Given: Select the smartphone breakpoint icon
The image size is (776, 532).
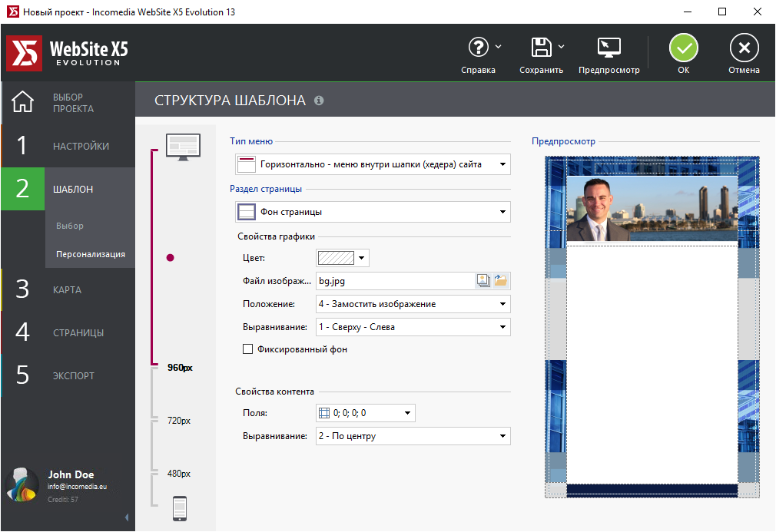Looking at the screenshot, I should [180, 507].
